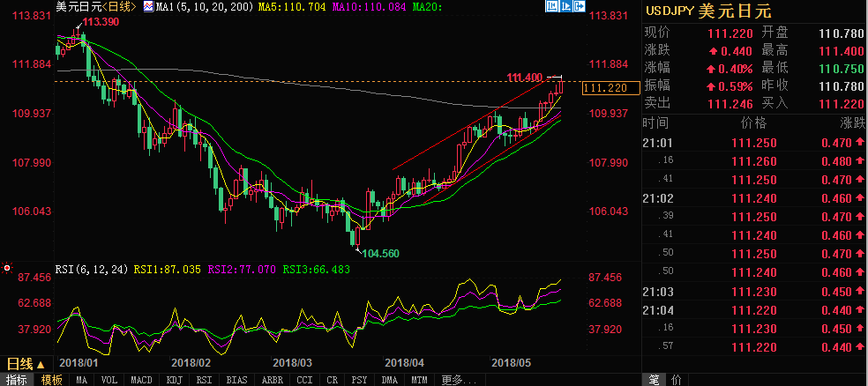Click the MA10:110.084 readout
The height and width of the screenshot is (386, 868).
(370, 7)
